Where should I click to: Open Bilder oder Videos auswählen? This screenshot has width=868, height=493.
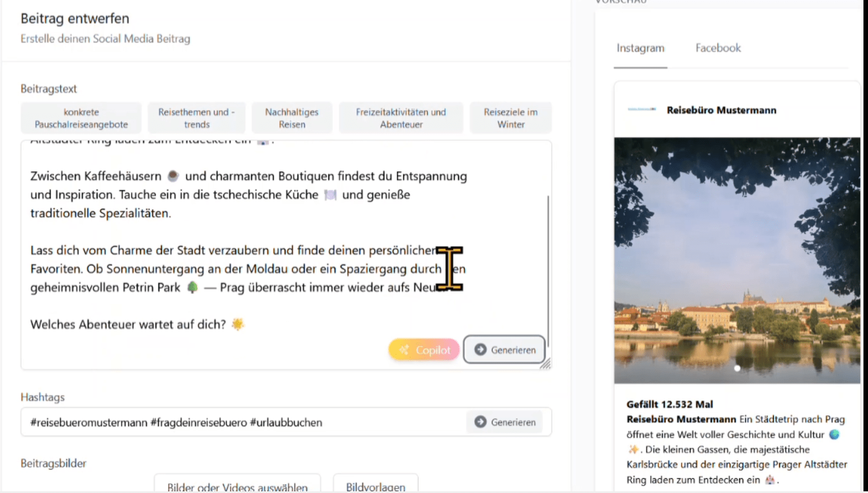[x=237, y=485]
